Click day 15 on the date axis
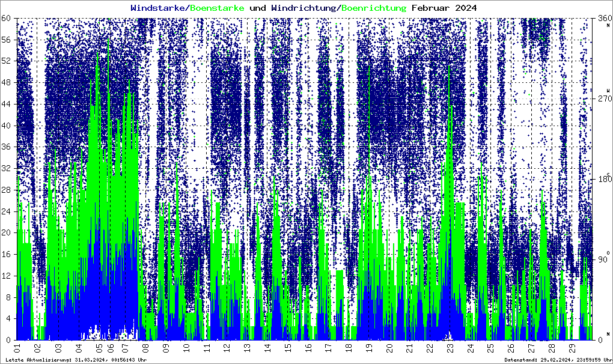Image resolution: width=613 pixels, height=364 pixels. pyautogui.click(x=288, y=348)
